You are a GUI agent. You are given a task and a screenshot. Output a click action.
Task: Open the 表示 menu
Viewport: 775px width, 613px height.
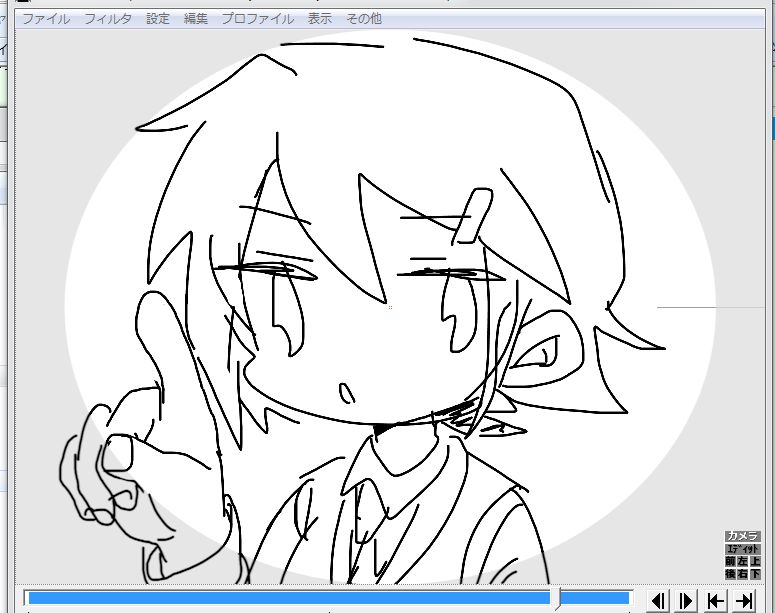click(320, 19)
